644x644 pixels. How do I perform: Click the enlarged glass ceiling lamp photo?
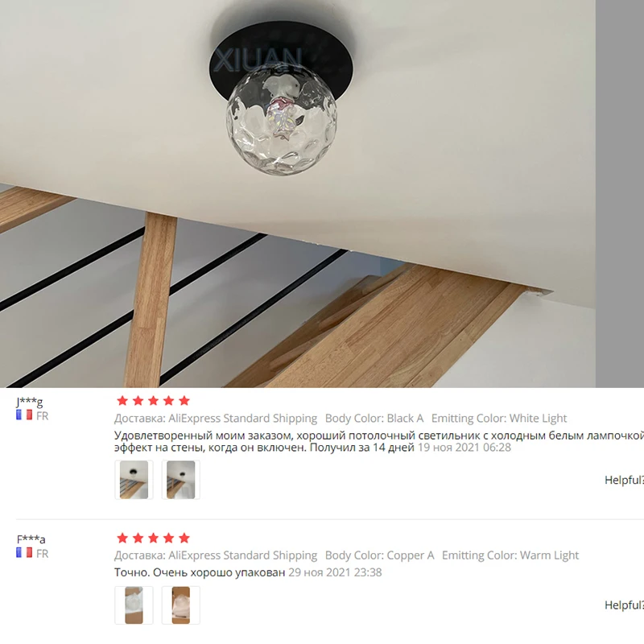[x=298, y=193]
